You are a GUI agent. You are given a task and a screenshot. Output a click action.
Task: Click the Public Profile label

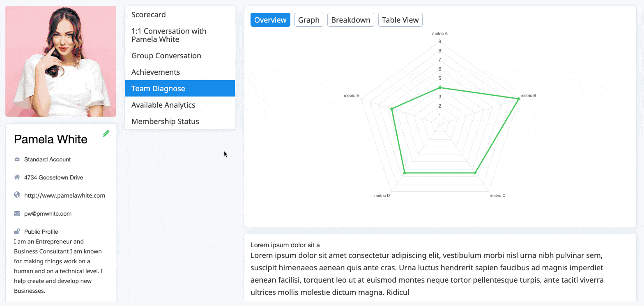click(x=41, y=232)
